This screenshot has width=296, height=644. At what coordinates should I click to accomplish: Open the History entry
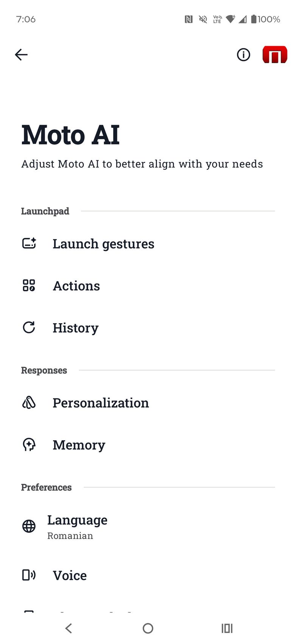tap(76, 328)
